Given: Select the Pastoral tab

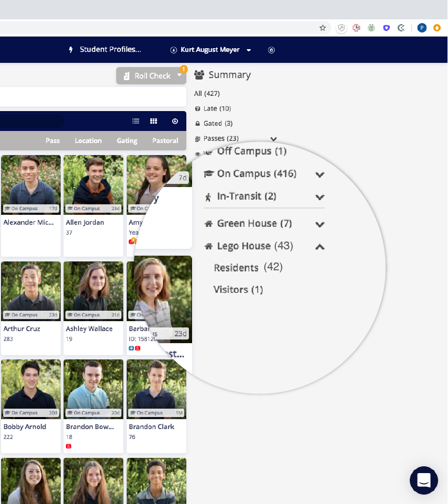Looking at the screenshot, I should pos(165,141).
